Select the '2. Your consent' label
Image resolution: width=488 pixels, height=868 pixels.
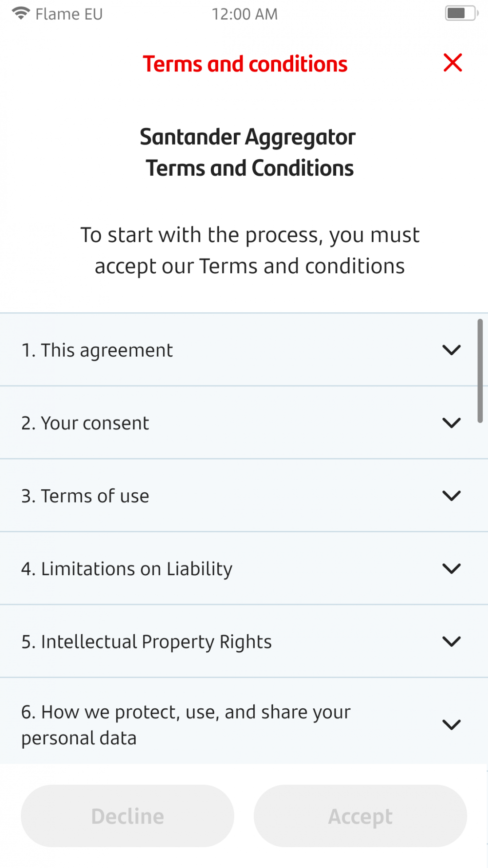(85, 423)
